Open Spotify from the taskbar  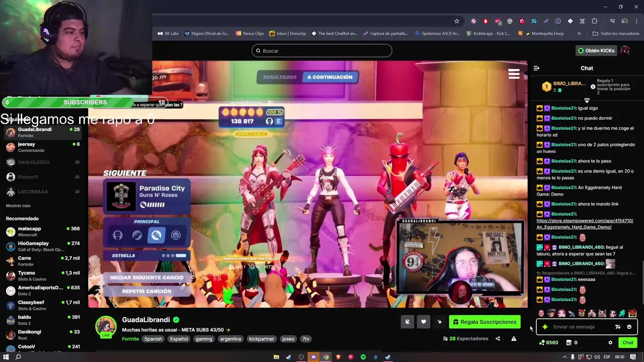[x=363, y=357]
